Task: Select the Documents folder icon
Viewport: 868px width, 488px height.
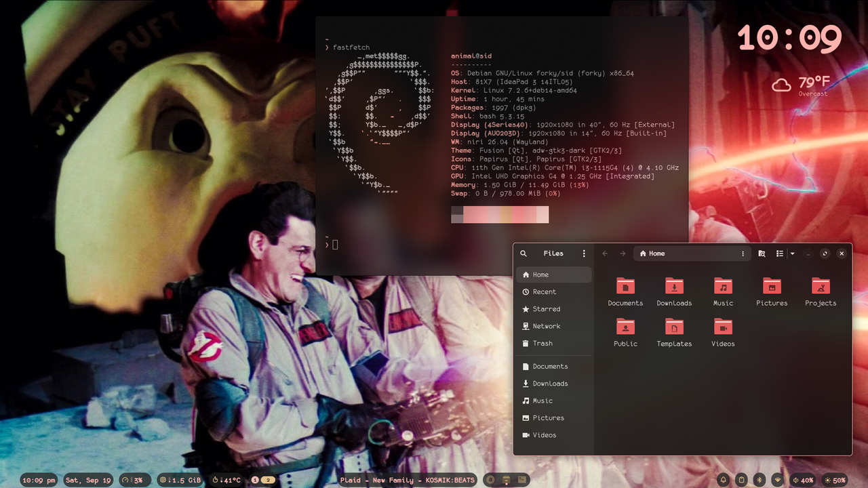Action: 625,285
